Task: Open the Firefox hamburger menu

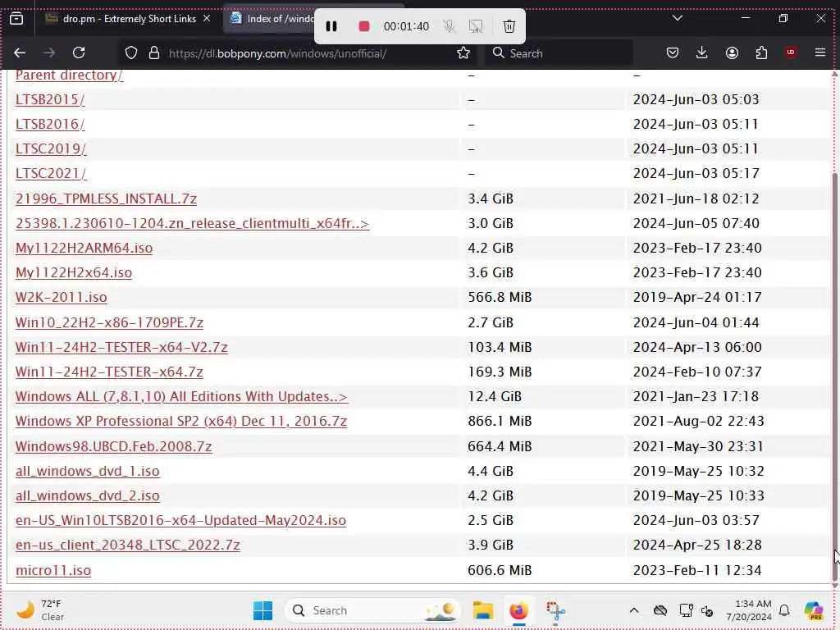Action: click(819, 52)
